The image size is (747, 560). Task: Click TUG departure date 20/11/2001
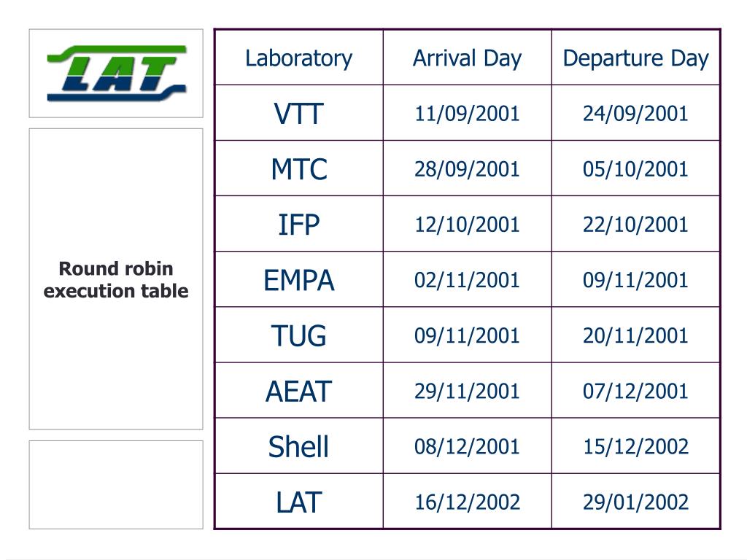point(635,335)
